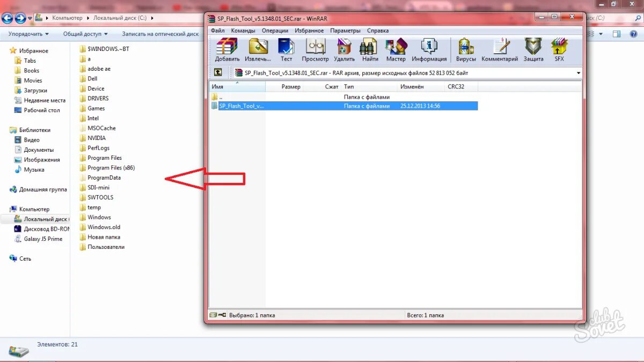Open the Музыка library
The width and height of the screenshot is (644, 362).
coord(30,169)
